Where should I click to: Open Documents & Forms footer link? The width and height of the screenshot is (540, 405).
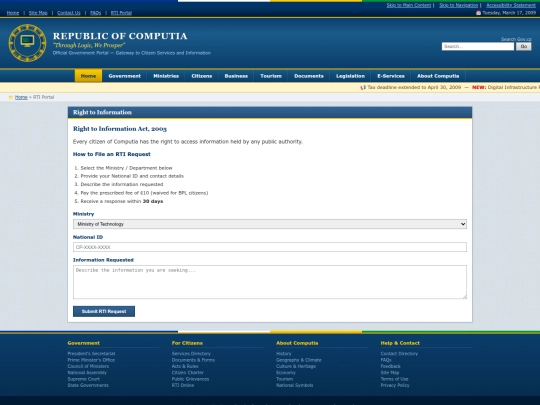(x=193, y=360)
